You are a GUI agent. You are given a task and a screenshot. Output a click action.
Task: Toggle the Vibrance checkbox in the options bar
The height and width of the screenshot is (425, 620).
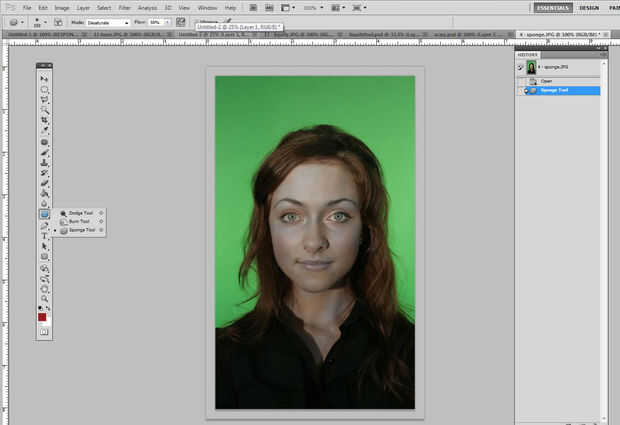coord(195,21)
